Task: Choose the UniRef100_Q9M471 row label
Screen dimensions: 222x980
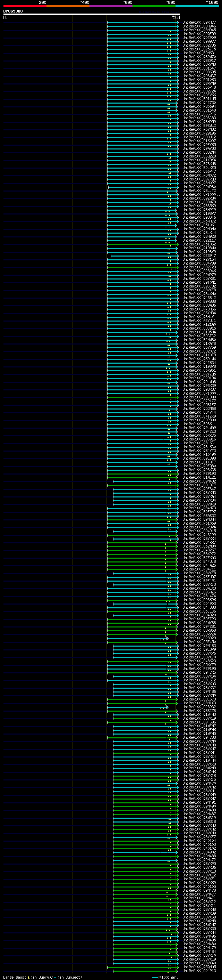Action: coord(199,898)
